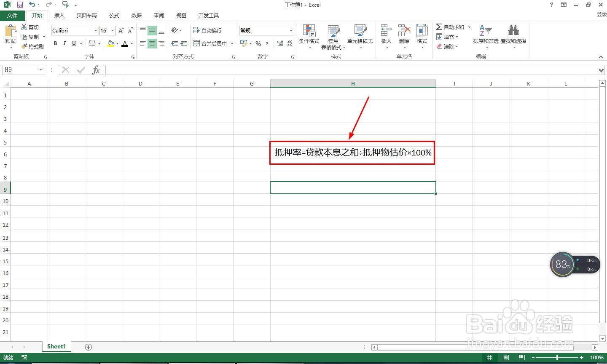This screenshot has width=607, height=364.
Task: Collapse the ribbon with the arrow
Action: click(601, 56)
